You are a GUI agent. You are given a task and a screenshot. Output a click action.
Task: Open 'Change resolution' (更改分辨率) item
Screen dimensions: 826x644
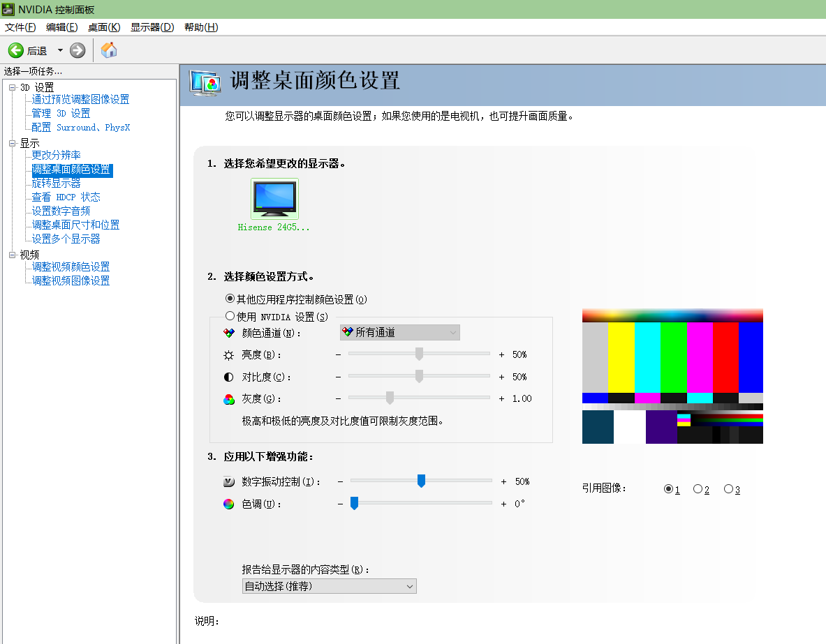(56, 156)
